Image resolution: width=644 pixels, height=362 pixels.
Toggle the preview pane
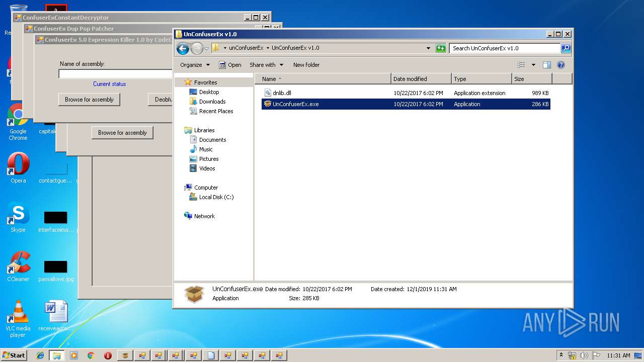pyautogui.click(x=547, y=65)
